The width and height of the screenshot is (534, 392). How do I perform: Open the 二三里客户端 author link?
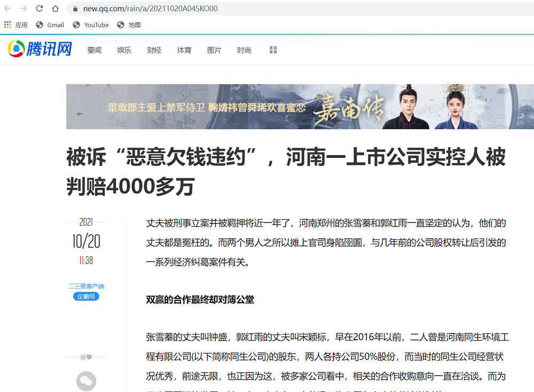click(86, 286)
